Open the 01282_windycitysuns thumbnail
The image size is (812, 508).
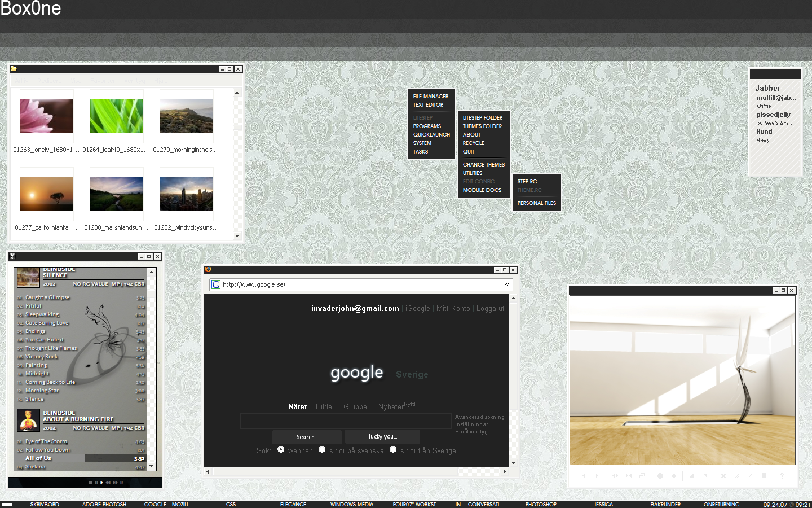click(x=187, y=194)
